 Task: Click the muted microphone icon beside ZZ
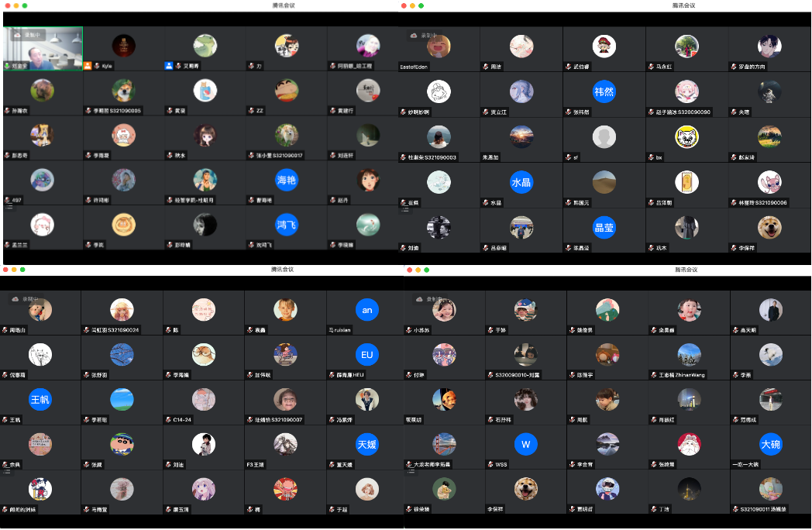click(x=251, y=111)
